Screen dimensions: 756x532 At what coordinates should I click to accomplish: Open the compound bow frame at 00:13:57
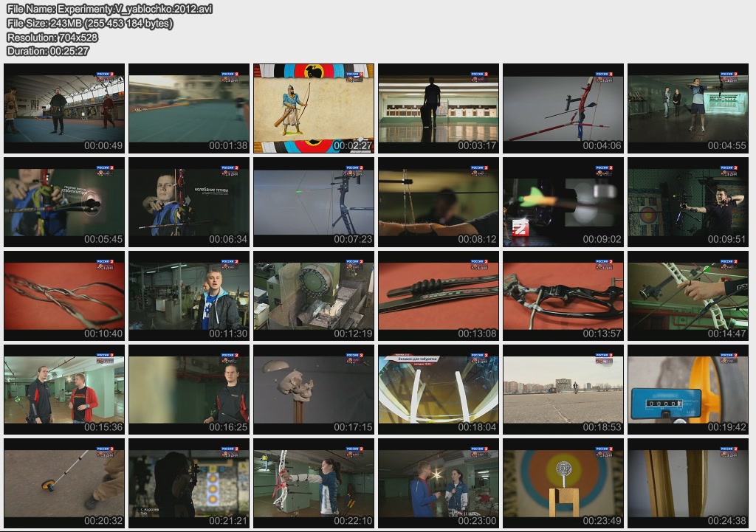[x=563, y=296]
